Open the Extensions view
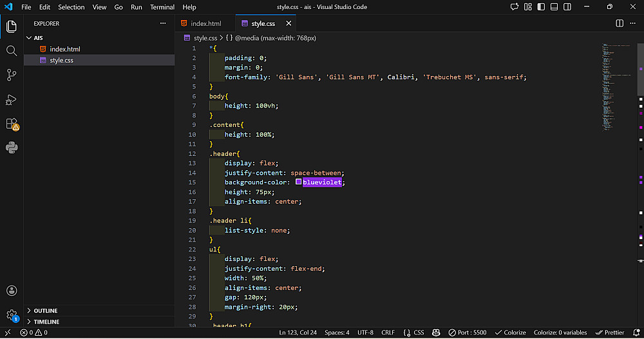This screenshot has width=644, height=339. coord(12,123)
